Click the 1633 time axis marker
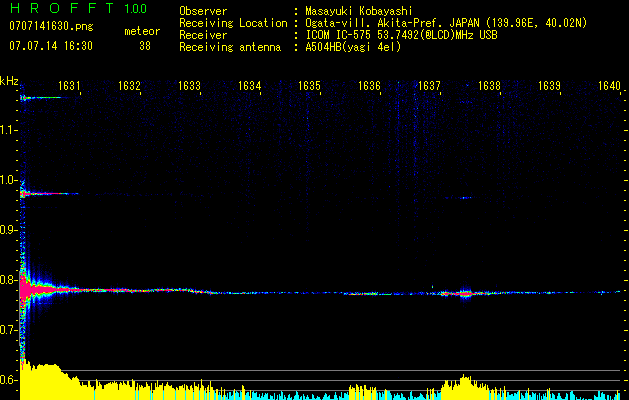This screenshot has width=629, height=400. click(189, 86)
